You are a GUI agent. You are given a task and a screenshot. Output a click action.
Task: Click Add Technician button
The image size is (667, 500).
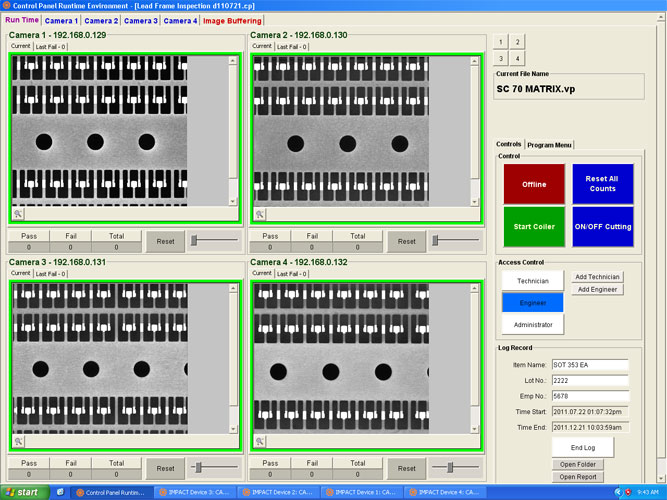(x=598, y=277)
